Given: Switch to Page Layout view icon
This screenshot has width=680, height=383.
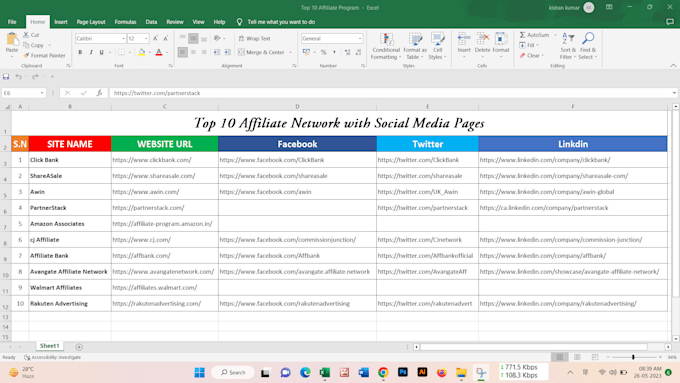Looking at the screenshot, I should 577,357.
